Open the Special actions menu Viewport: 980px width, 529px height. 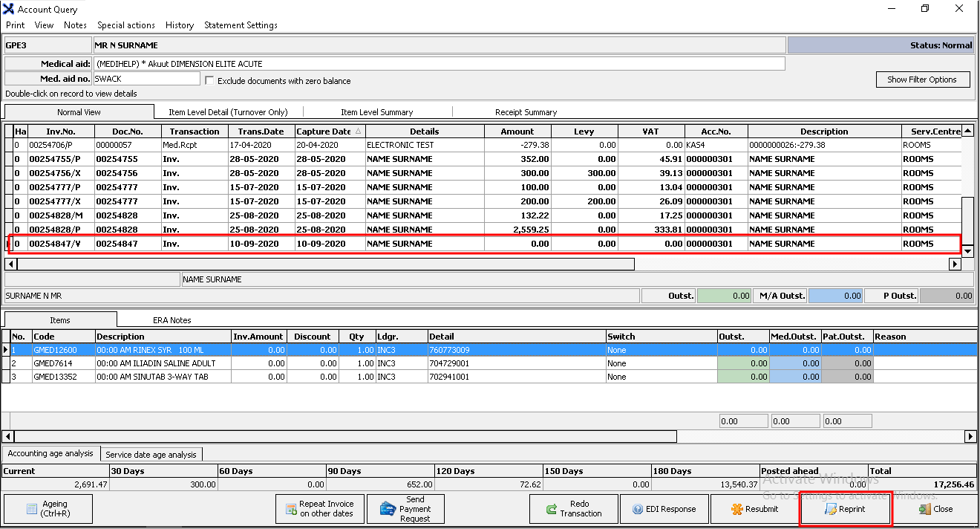click(x=126, y=25)
